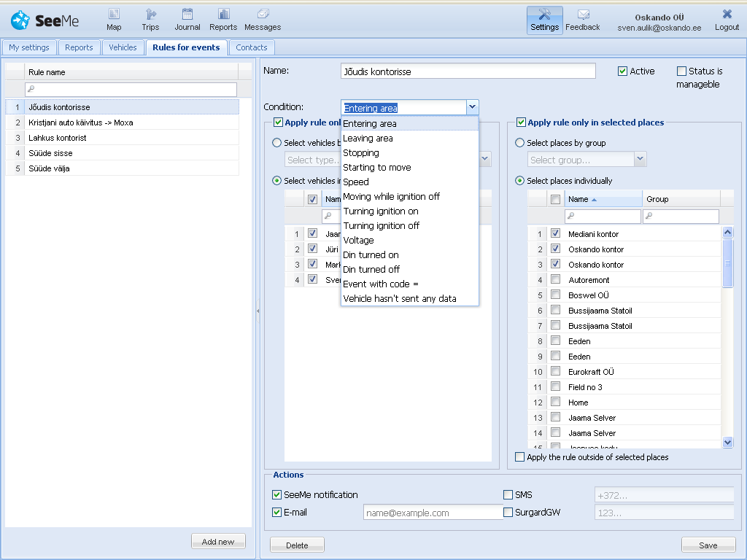The height and width of the screenshot is (560, 747).
Task: Toggle the SeeMe notification checkbox
Action: click(276, 495)
